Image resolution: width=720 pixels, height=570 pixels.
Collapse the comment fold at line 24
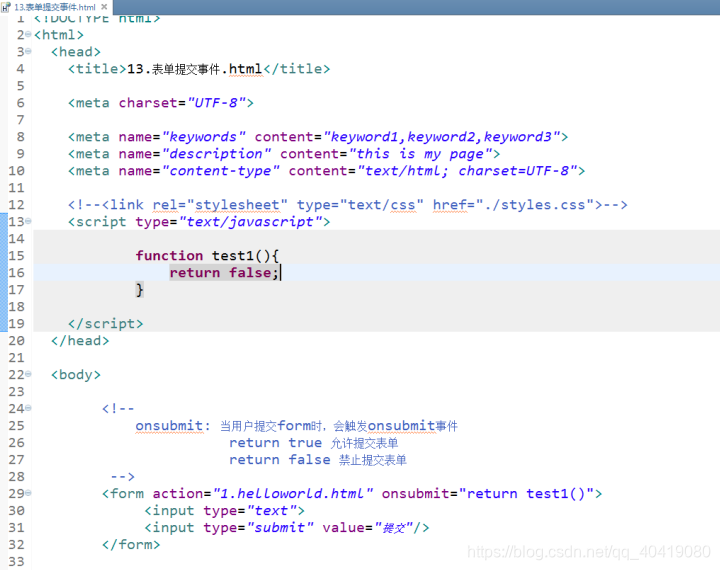(28, 408)
